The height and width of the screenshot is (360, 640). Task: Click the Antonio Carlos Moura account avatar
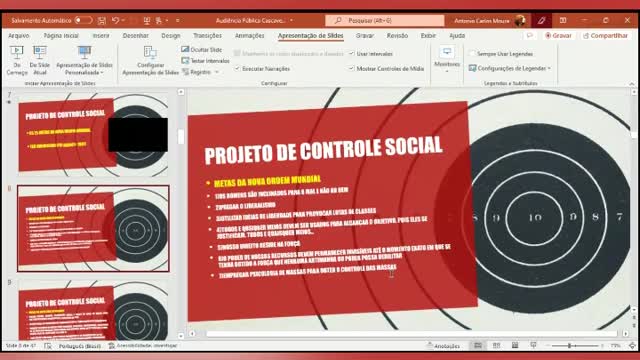[520, 20]
